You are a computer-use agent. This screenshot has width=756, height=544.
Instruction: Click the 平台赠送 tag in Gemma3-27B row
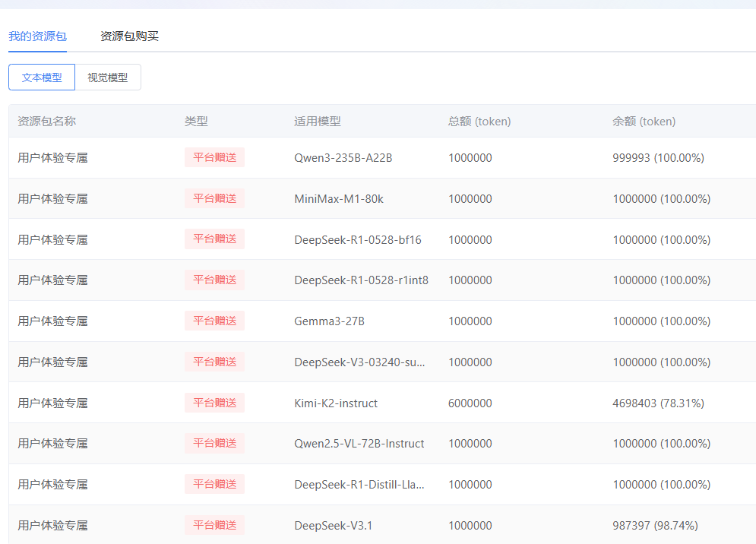pos(214,321)
